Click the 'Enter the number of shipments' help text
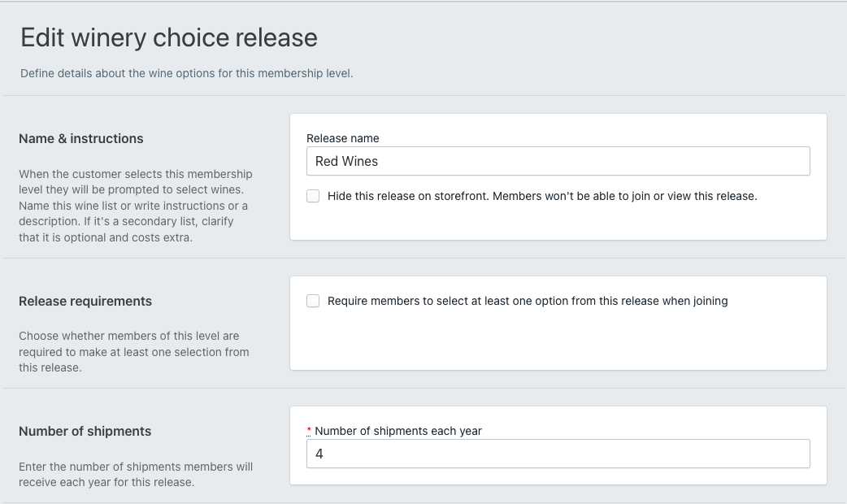 pyautogui.click(x=136, y=474)
